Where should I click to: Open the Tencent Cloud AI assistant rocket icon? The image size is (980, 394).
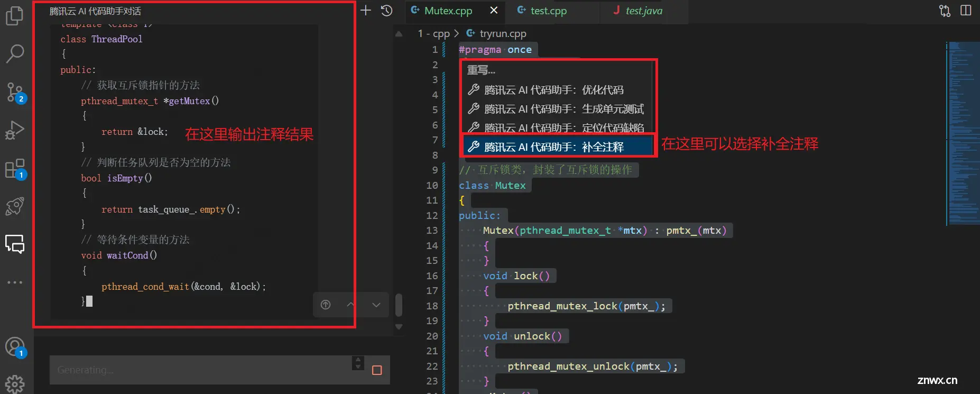tap(14, 206)
